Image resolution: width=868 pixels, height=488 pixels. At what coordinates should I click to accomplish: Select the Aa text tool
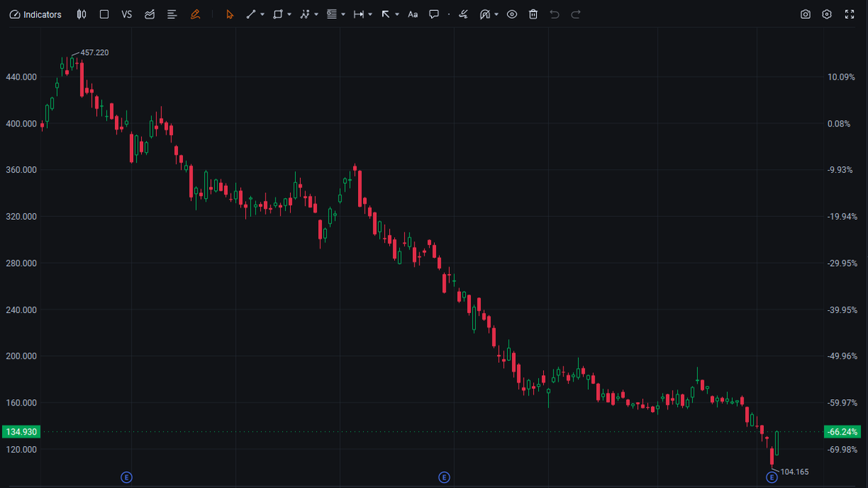coord(413,14)
